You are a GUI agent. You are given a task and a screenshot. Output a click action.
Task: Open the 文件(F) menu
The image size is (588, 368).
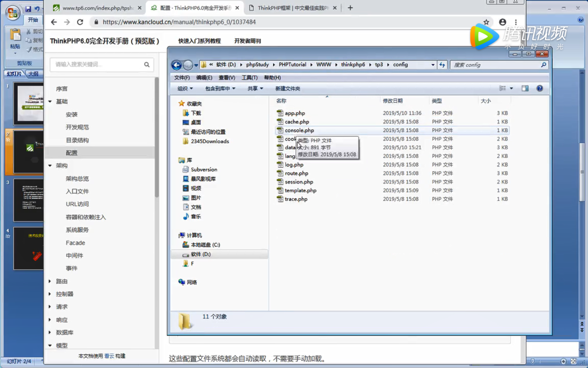[182, 77]
